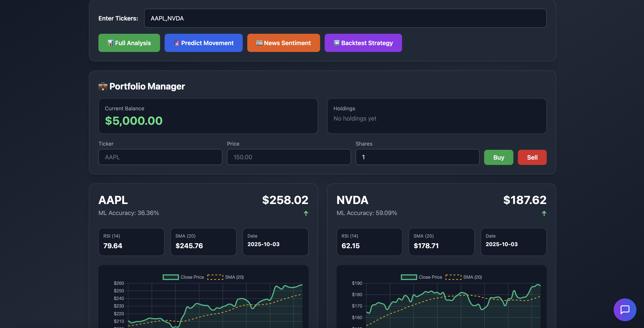
Task: Click the crystal ball icon on Predict Movement
Action: [177, 43]
